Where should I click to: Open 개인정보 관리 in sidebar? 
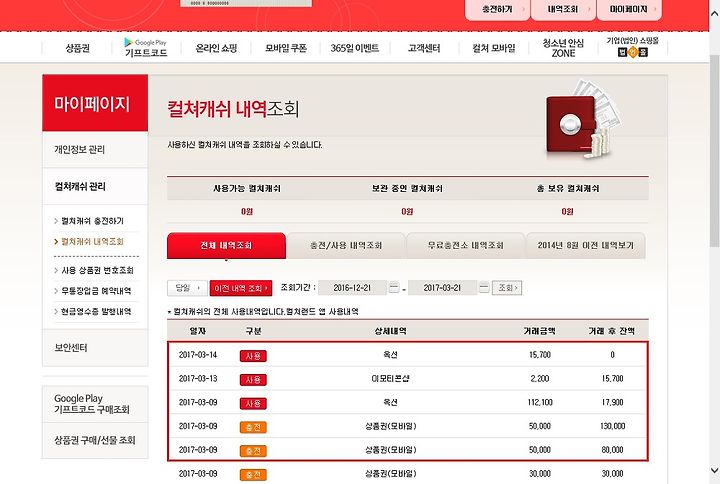tap(95, 149)
